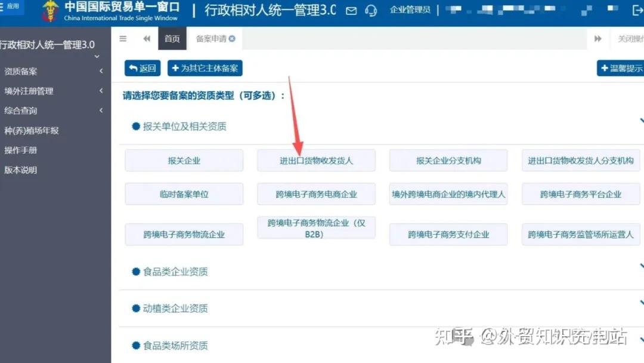Toggle selection of 报关企业 qualification
644x363 pixels.
184,160
